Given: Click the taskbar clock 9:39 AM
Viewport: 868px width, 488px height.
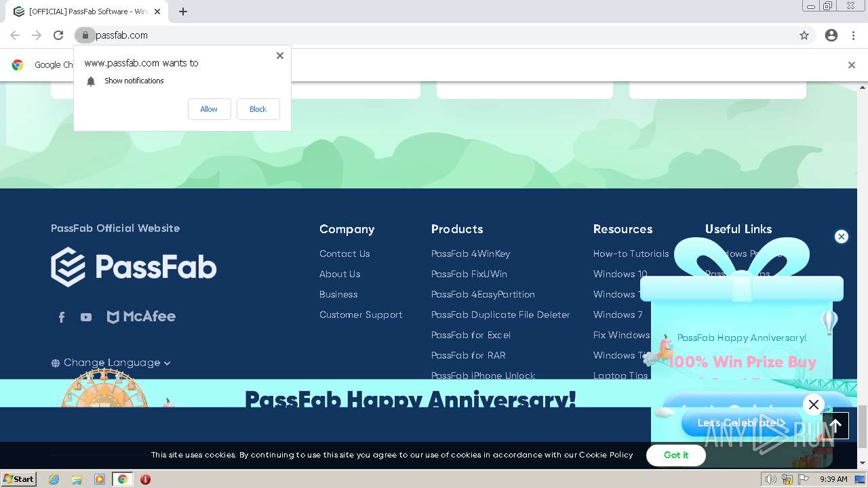Looking at the screenshot, I should pyautogui.click(x=833, y=479).
